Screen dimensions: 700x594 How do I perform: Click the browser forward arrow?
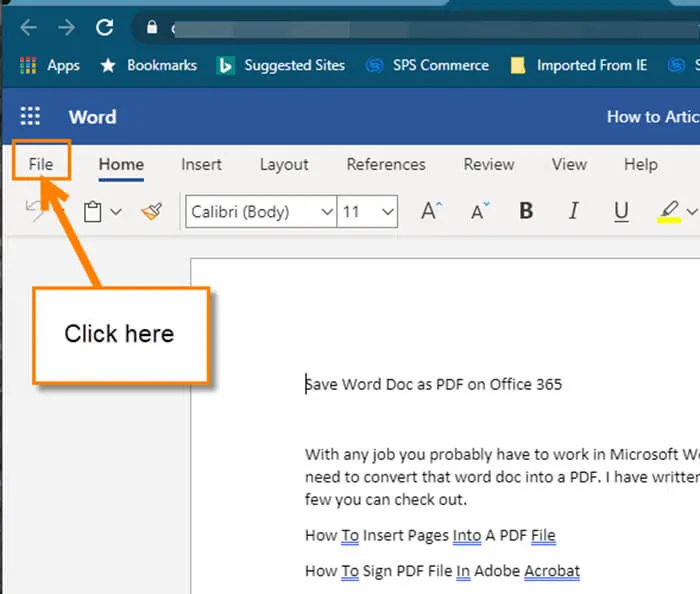coord(67,28)
